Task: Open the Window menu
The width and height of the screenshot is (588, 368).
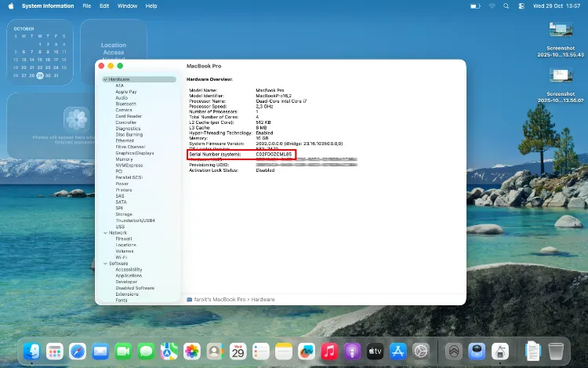Action: (x=127, y=5)
